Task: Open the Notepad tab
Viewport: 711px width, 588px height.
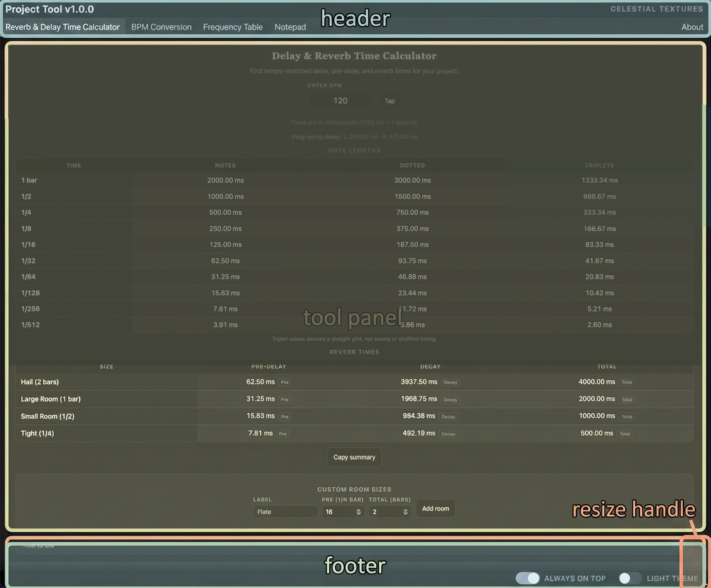Action: (x=290, y=27)
